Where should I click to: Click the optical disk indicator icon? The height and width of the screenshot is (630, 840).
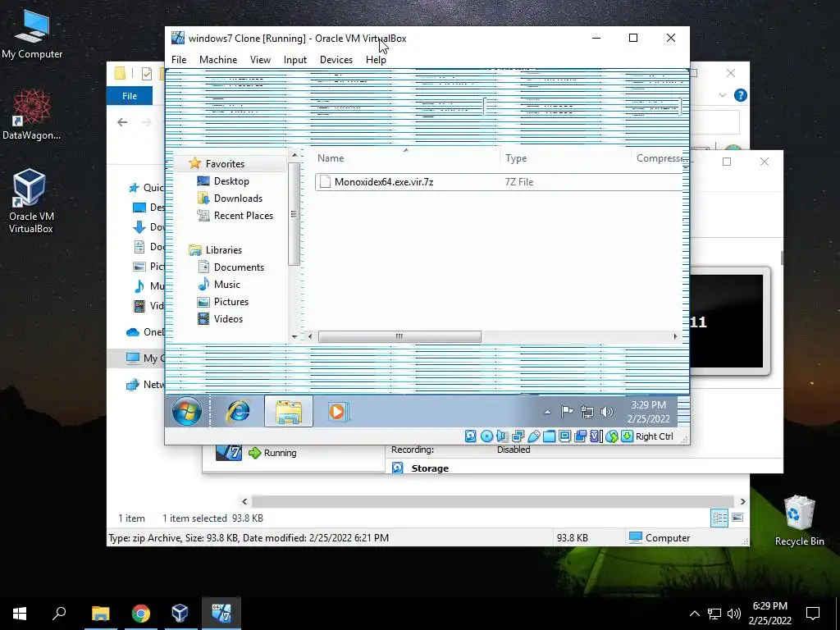pyautogui.click(x=486, y=436)
